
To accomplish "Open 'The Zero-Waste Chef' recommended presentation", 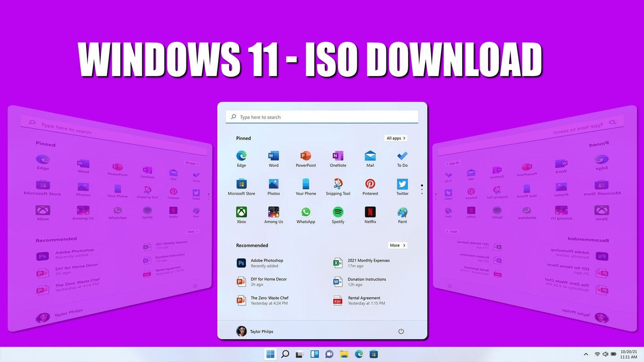I will pyautogui.click(x=263, y=300).
